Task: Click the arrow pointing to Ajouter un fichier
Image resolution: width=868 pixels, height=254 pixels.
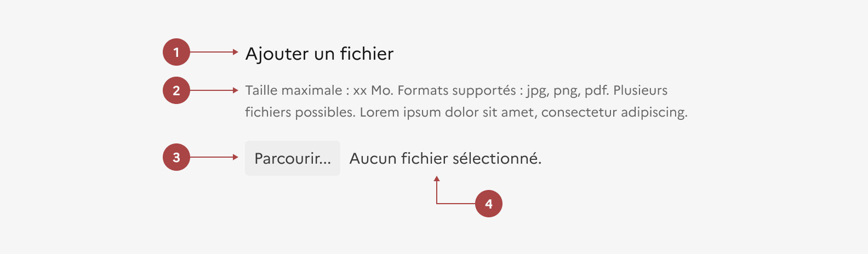Action: point(214,52)
